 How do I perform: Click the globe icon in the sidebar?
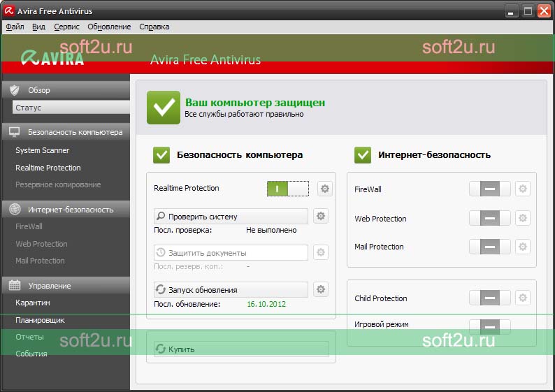tap(15, 210)
